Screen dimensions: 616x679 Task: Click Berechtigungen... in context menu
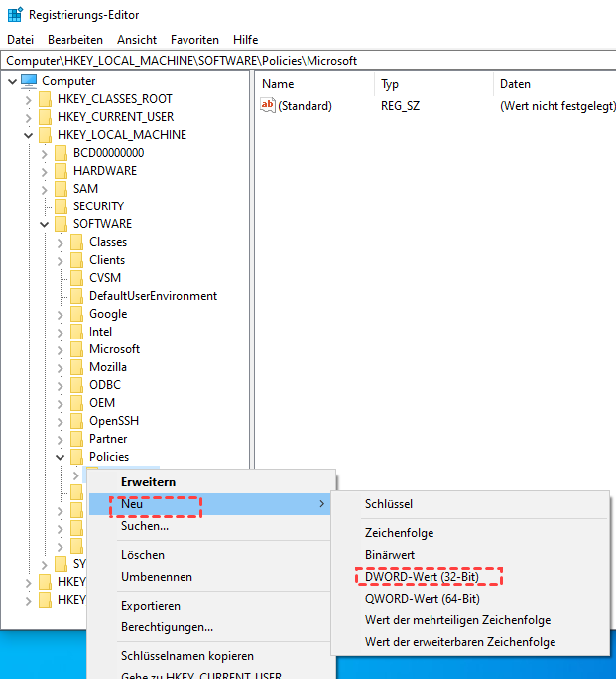[x=167, y=627]
